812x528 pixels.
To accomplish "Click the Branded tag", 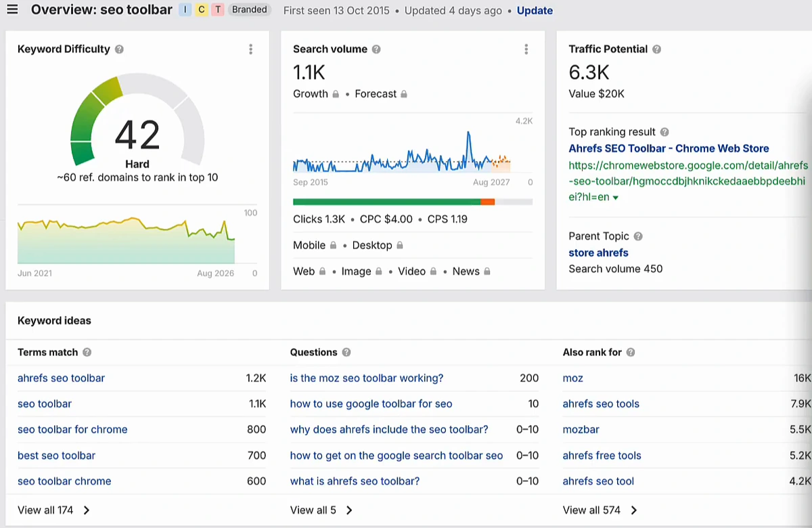I will (248, 10).
